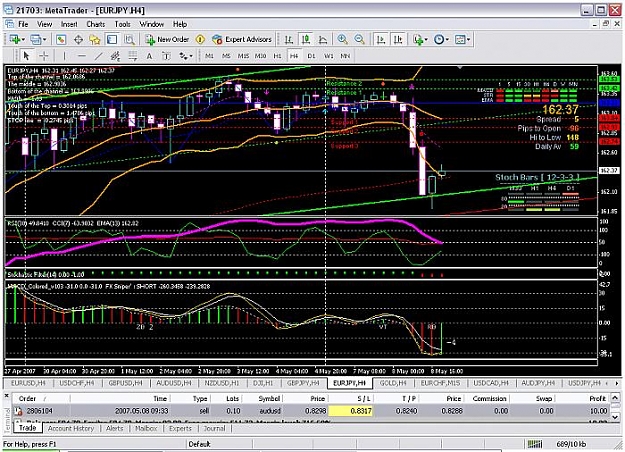The width and height of the screenshot is (625, 452).
Task: Click the New Order button
Action: coord(167,39)
